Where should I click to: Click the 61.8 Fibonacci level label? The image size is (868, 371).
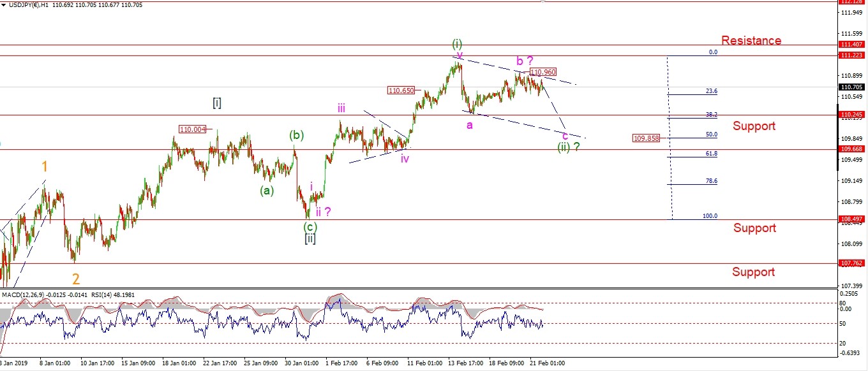pos(711,154)
